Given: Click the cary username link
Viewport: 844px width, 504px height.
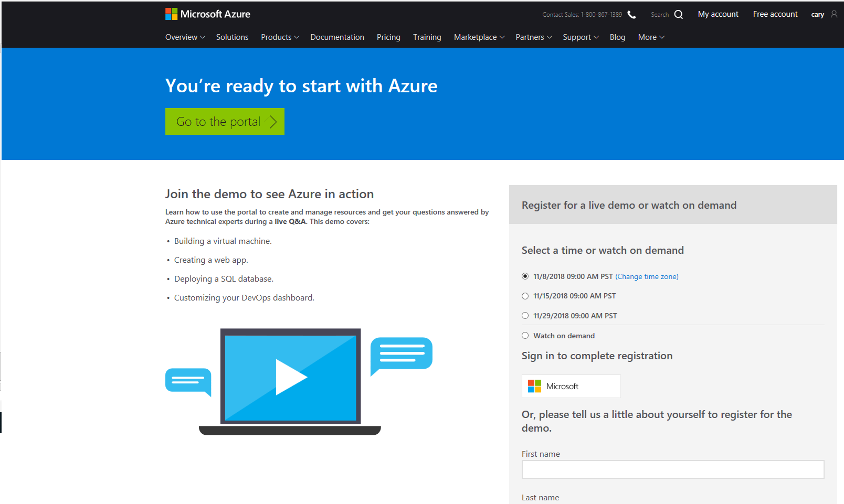Looking at the screenshot, I should (x=817, y=15).
